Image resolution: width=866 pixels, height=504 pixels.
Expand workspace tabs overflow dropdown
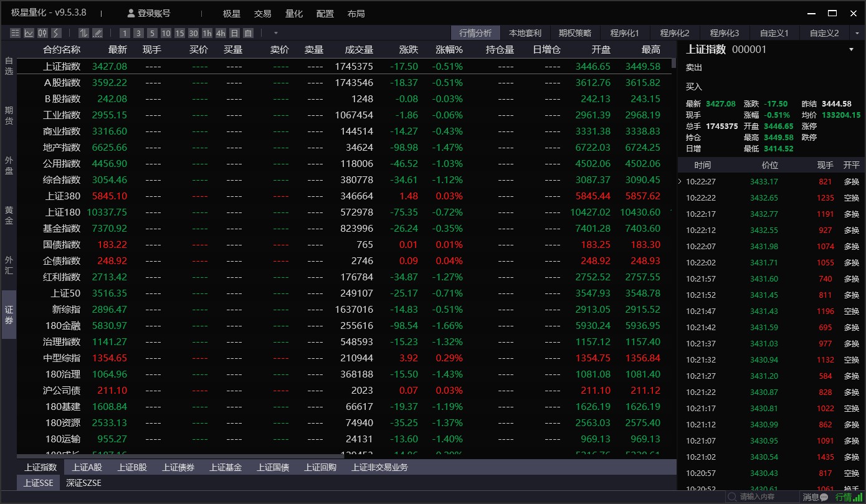coord(857,33)
